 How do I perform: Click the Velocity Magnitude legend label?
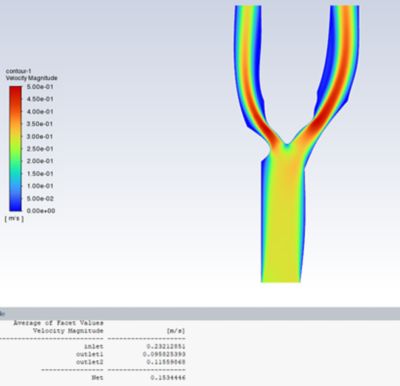pyautogui.click(x=31, y=78)
